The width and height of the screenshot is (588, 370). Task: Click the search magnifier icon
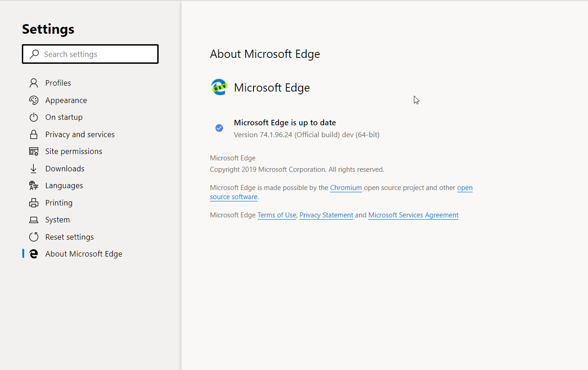tap(34, 54)
